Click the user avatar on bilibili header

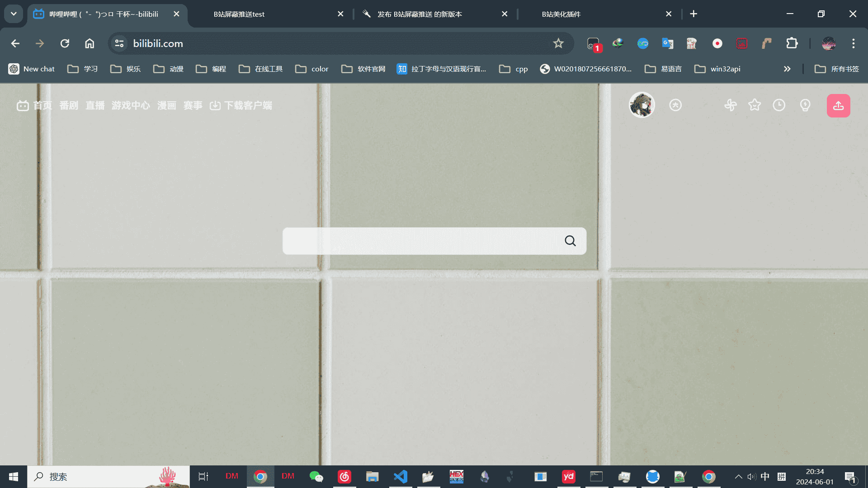(x=642, y=105)
